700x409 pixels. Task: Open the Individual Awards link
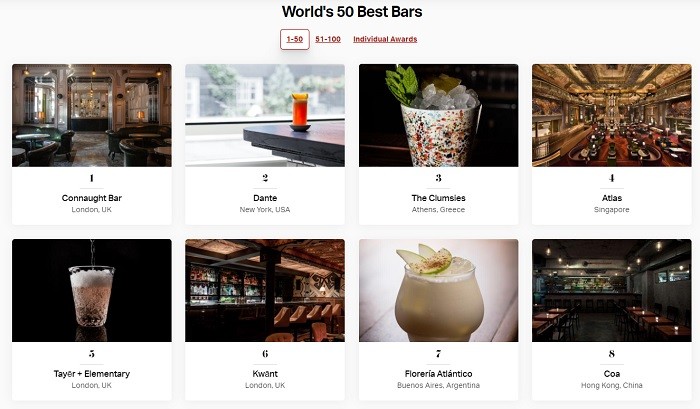point(385,39)
